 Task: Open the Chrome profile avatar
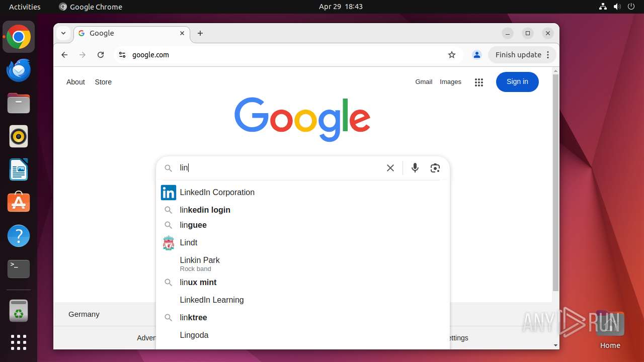tap(477, 55)
